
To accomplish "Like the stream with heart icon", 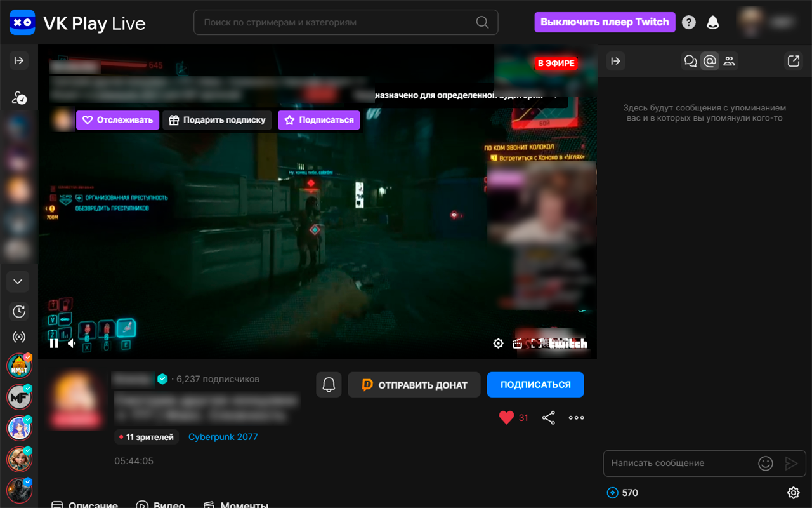I will 506,418.
